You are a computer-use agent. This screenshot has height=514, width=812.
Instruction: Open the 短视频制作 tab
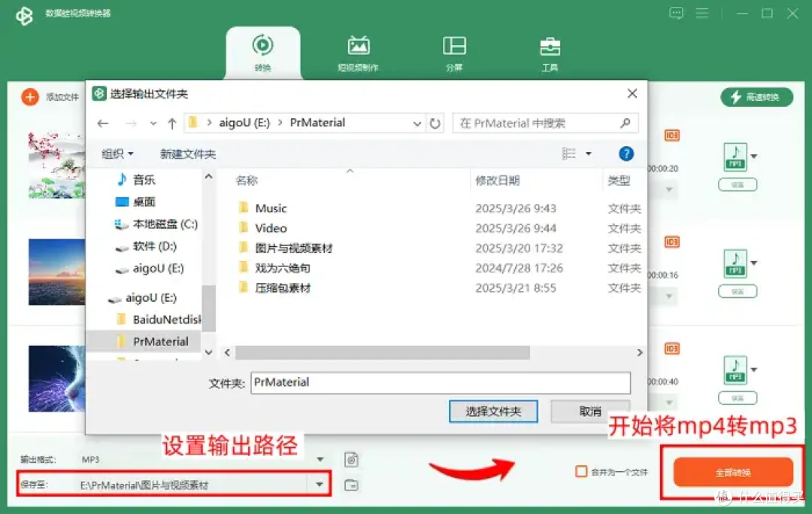358,53
